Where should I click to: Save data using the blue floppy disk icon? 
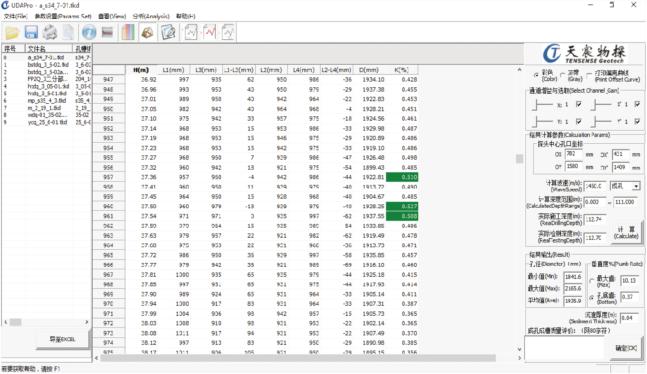pos(31,32)
